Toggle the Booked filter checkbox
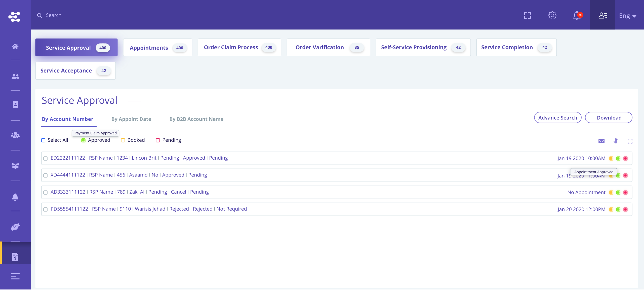 click(x=123, y=140)
